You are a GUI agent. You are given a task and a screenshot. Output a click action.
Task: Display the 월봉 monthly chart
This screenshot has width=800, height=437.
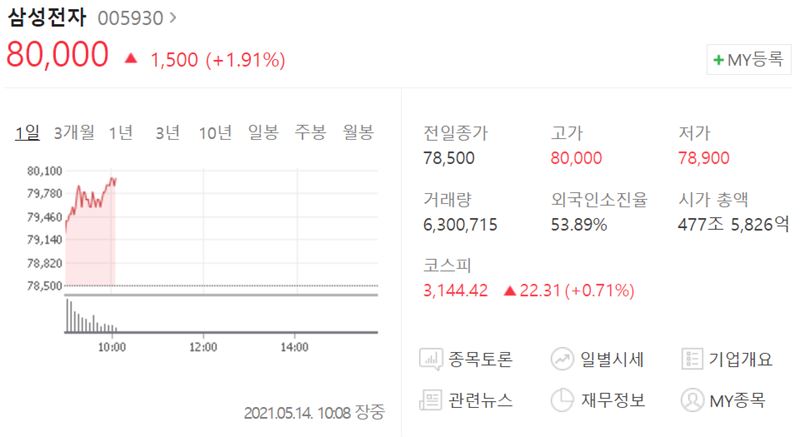(x=357, y=133)
